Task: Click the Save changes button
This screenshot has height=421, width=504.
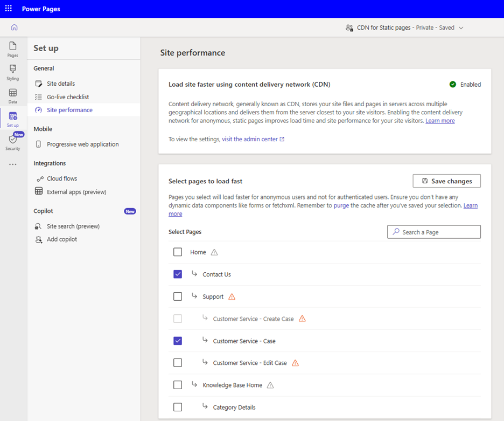Action: [x=446, y=181]
